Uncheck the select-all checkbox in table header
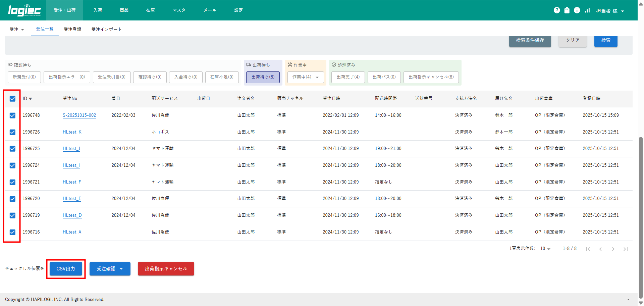The image size is (644, 306). click(x=12, y=99)
